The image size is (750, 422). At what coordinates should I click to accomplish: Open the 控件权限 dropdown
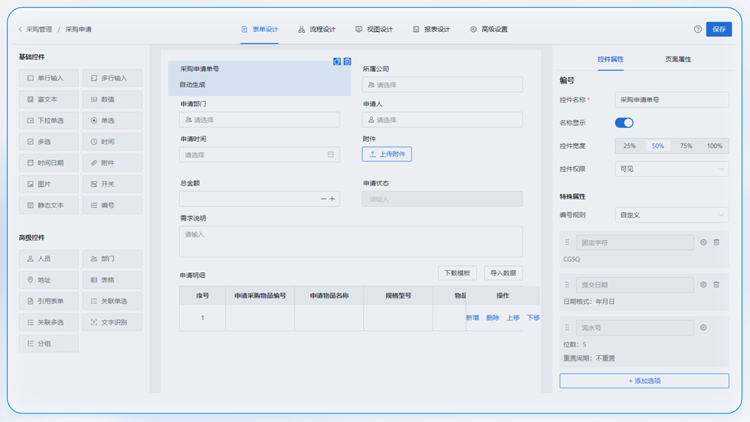click(672, 169)
